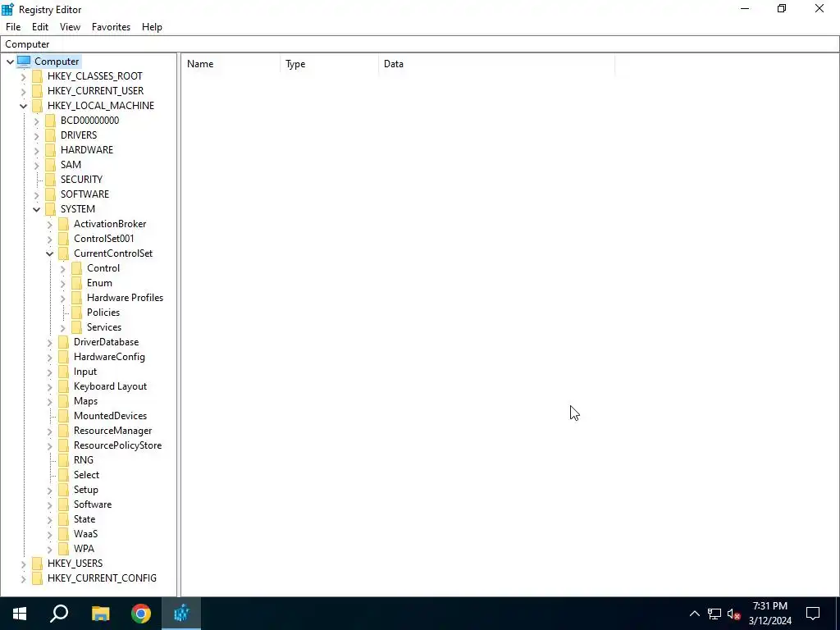Image resolution: width=840 pixels, height=630 pixels.
Task: Open the notification center
Action: pos(813,614)
